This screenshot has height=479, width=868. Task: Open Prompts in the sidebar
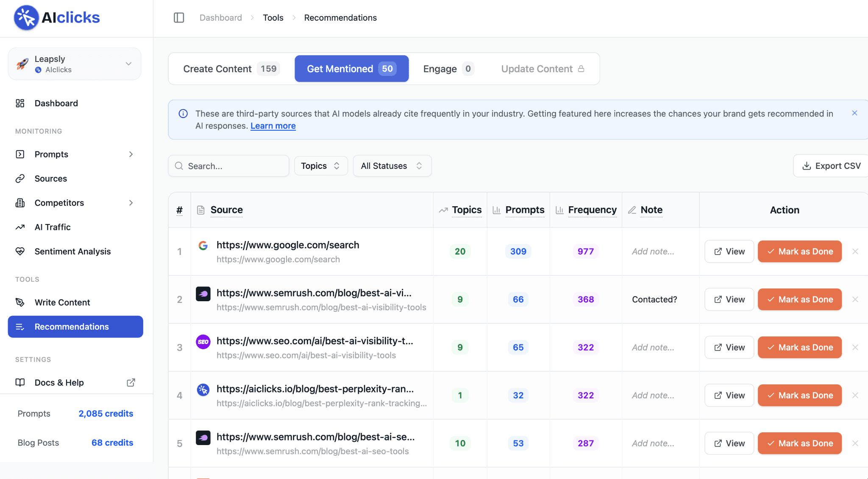(x=51, y=154)
